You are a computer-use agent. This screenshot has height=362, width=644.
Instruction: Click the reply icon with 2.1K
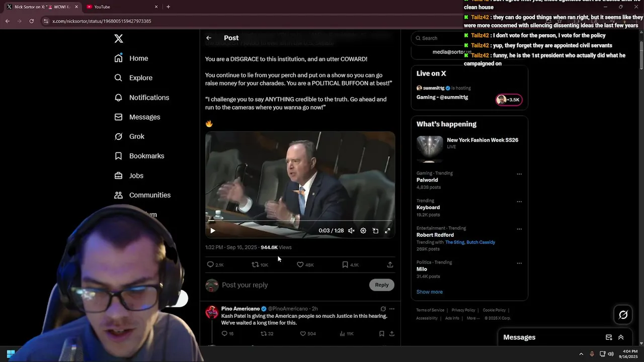tap(215, 264)
